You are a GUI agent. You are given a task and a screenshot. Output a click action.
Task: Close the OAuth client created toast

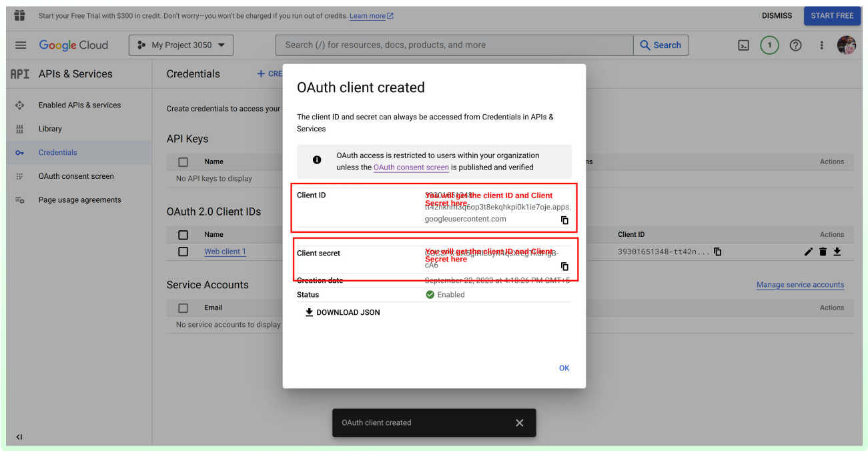point(520,423)
